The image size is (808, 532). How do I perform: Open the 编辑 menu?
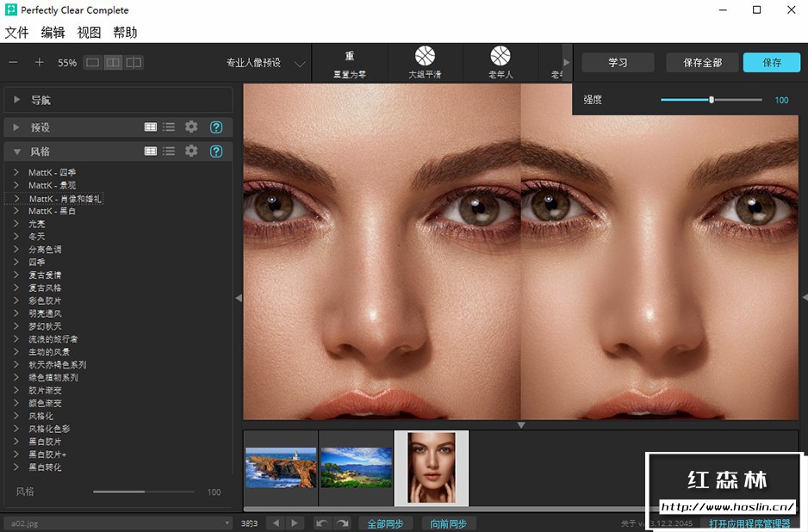click(53, 33)
